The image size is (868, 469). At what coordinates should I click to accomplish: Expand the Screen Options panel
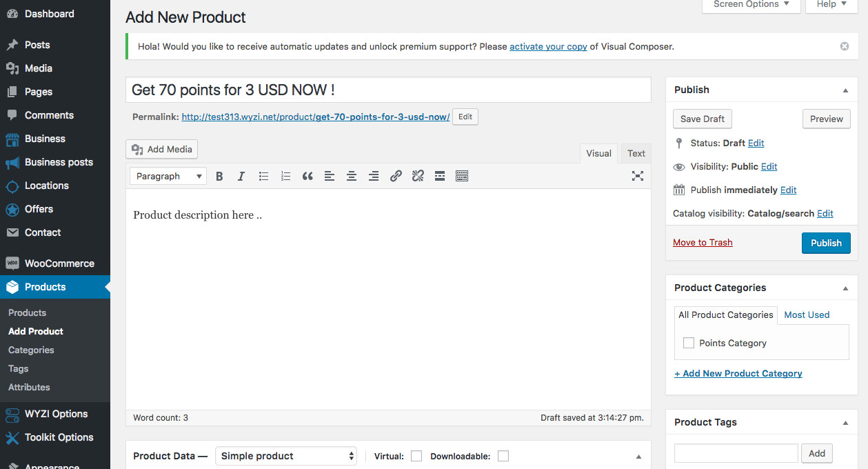tap(751, 5)
